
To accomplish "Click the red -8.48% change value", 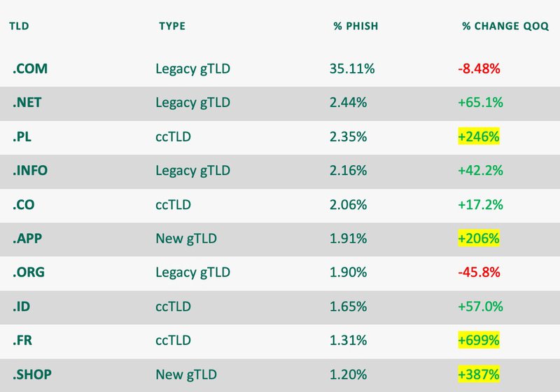I will pyautogui.click(x=479, y=69).
